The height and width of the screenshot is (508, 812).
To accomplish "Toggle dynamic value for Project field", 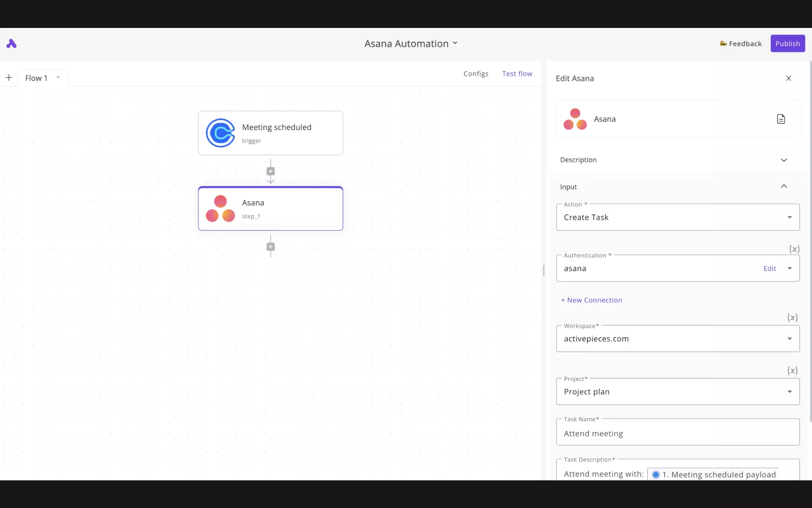I will pos(792,370).
